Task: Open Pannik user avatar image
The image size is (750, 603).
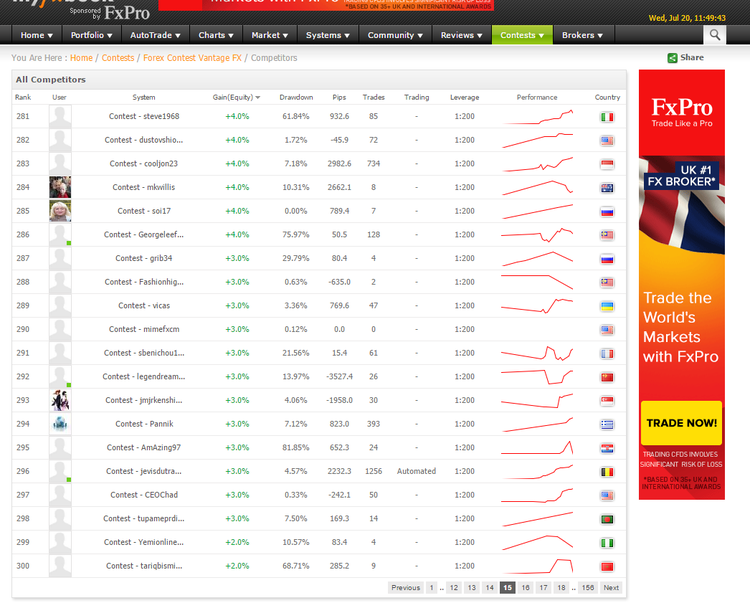Action: click(x=60, y=424)
